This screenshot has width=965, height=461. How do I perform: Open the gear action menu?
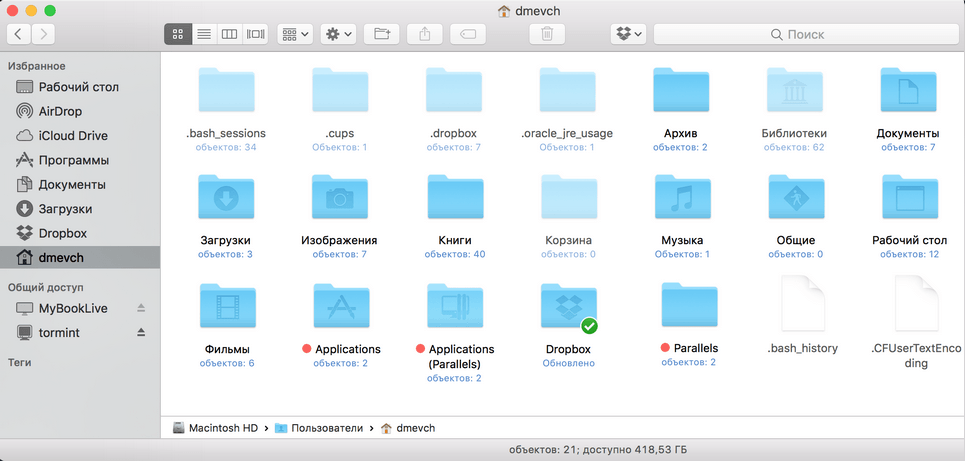coord(338,34)
